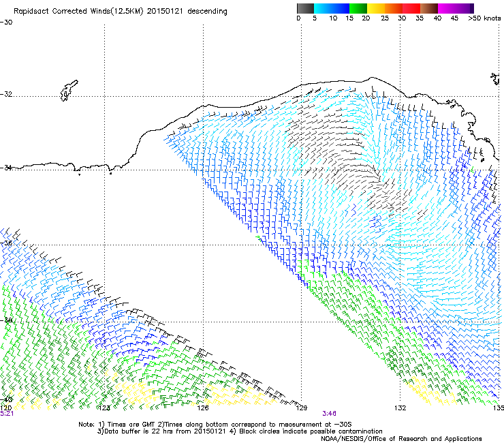Click the '-30' latitude axis label
The image size is (504, 443).
(x=6, y=22)
